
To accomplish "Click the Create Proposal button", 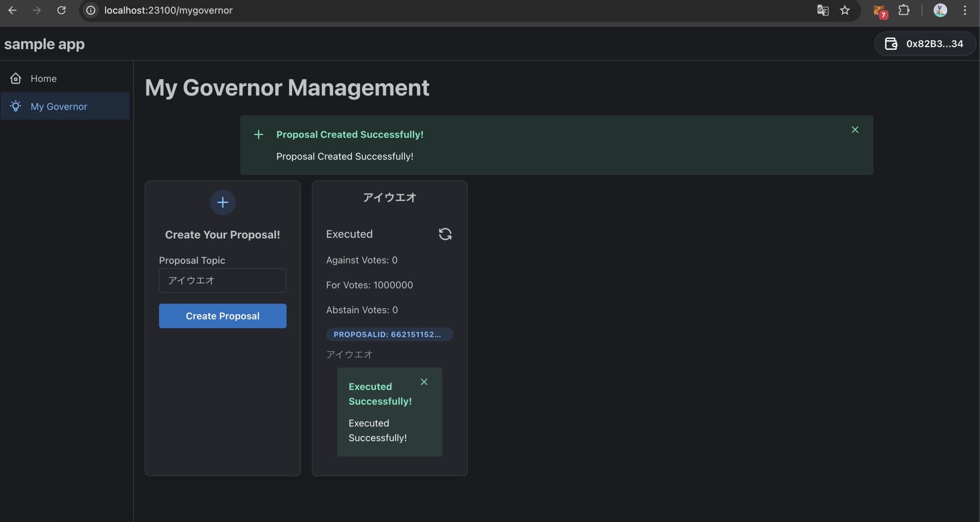I will point(223,316).
